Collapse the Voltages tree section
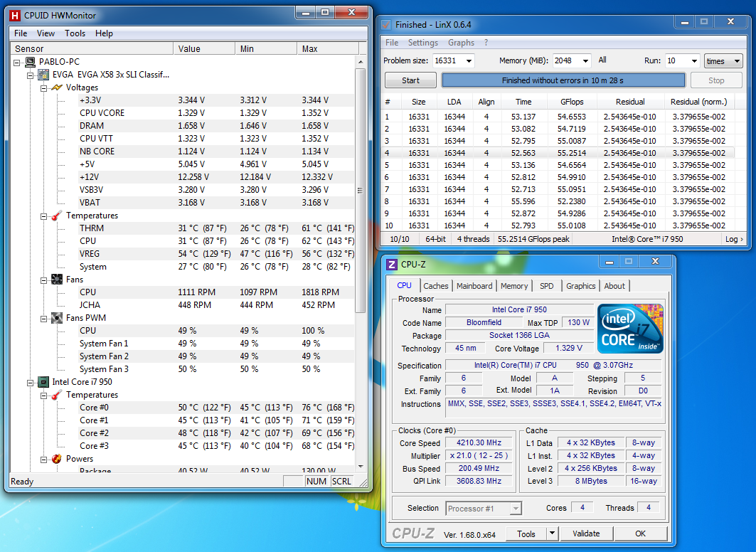Viewport: 756px width, 552px height. pos(44,88)
